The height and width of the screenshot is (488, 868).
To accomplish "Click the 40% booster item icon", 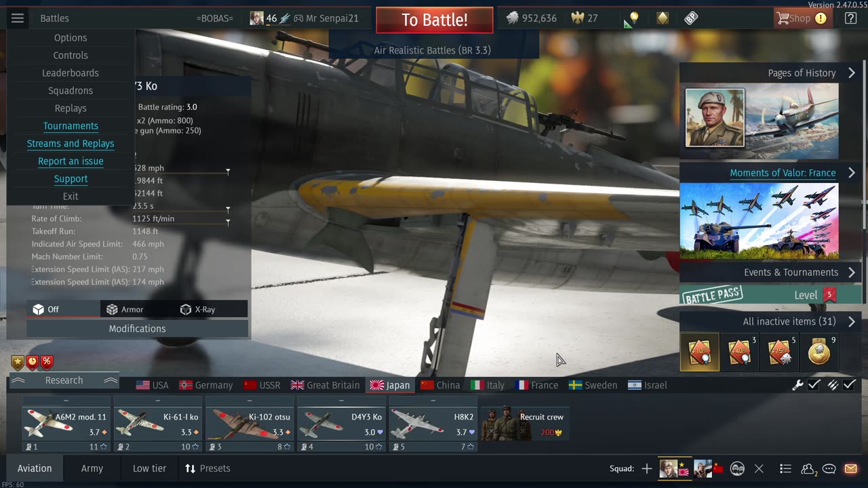I will (x=739, y=352).
